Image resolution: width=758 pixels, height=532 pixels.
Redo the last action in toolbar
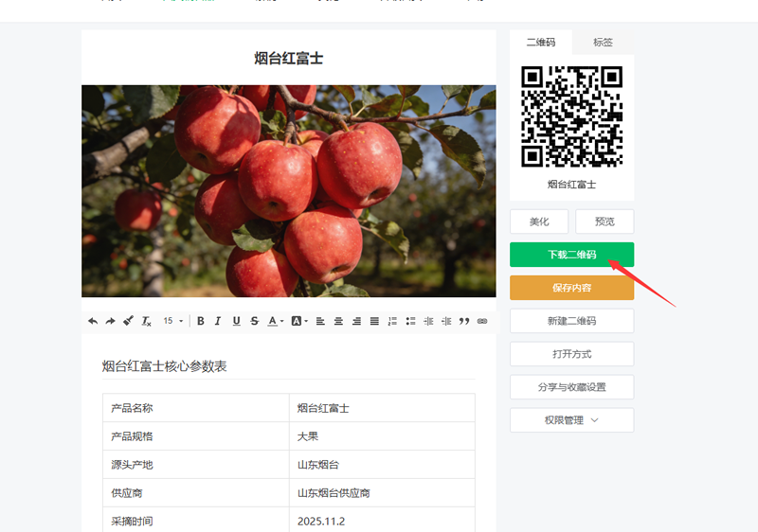[110, 321]
